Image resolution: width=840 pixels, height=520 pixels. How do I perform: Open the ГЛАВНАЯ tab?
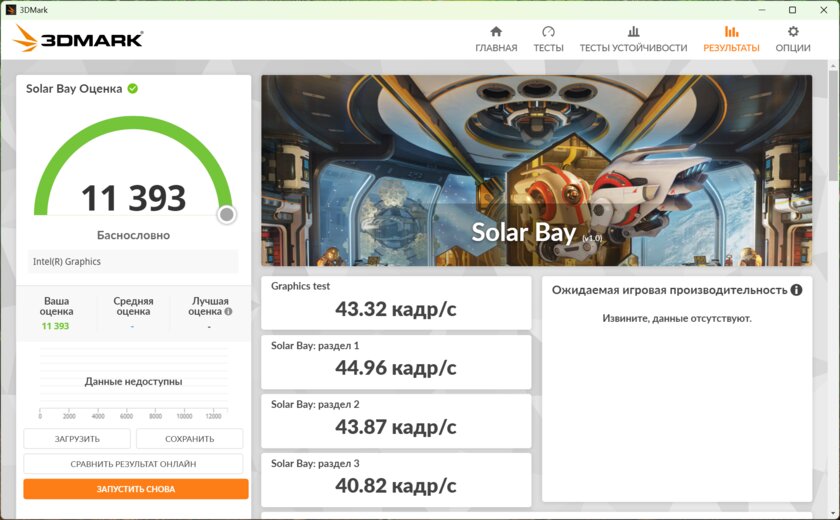496,48
